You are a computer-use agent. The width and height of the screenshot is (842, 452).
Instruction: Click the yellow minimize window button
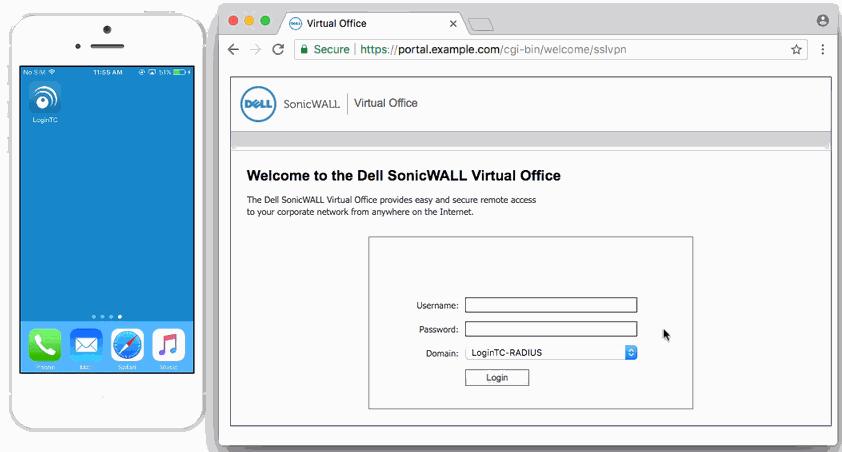[249, 20]
